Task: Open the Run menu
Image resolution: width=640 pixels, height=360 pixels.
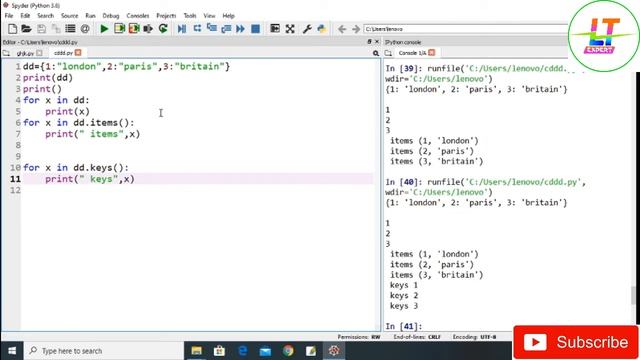Action: click(x=90, y=16)
